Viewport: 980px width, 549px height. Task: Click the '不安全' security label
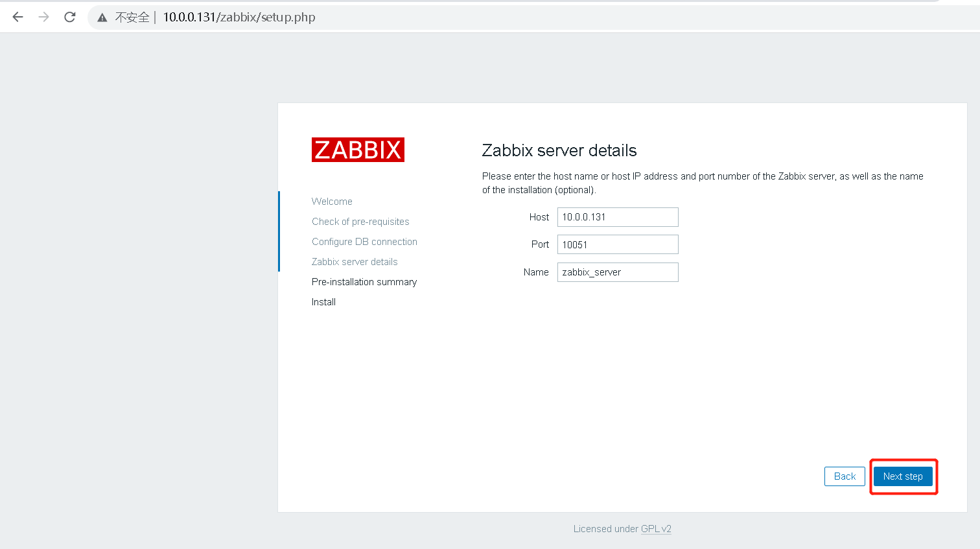[x=132, y=18]
